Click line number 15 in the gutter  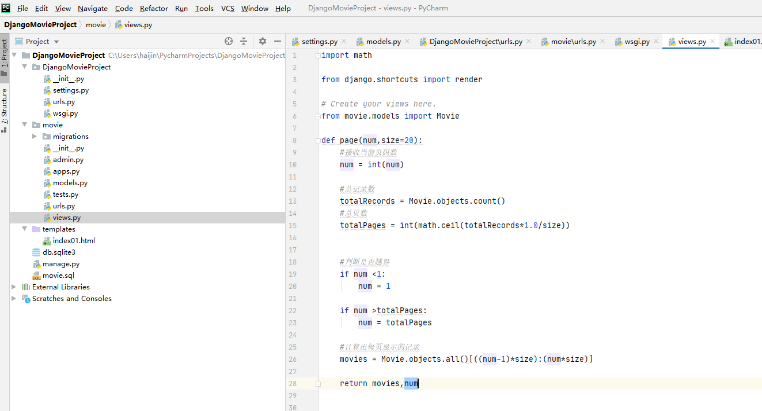(x=293, y=225)
